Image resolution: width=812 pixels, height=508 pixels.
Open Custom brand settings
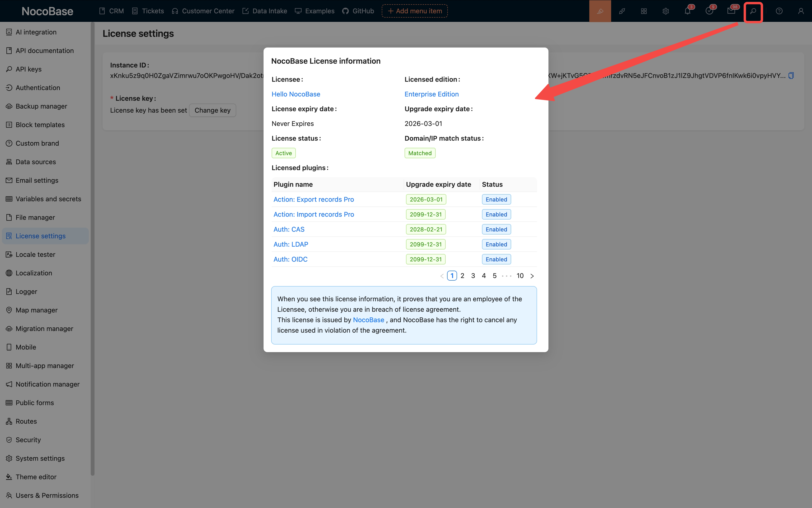click(45, 144)
